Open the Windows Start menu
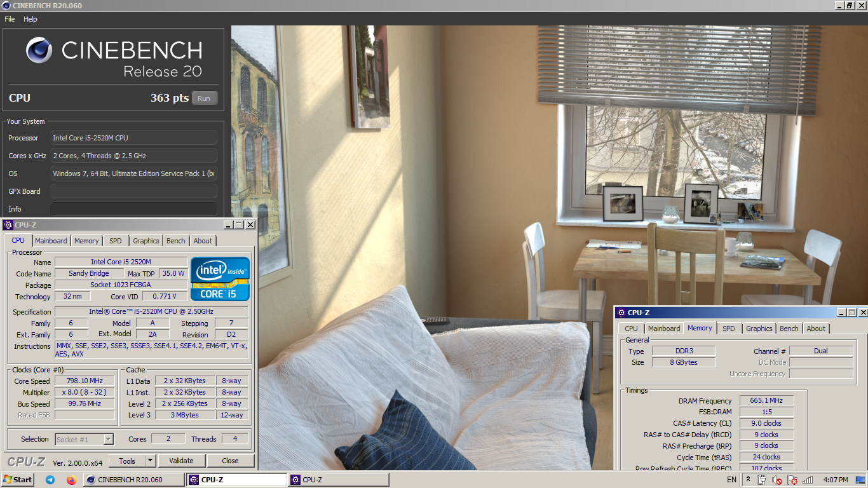 [18, 480]
